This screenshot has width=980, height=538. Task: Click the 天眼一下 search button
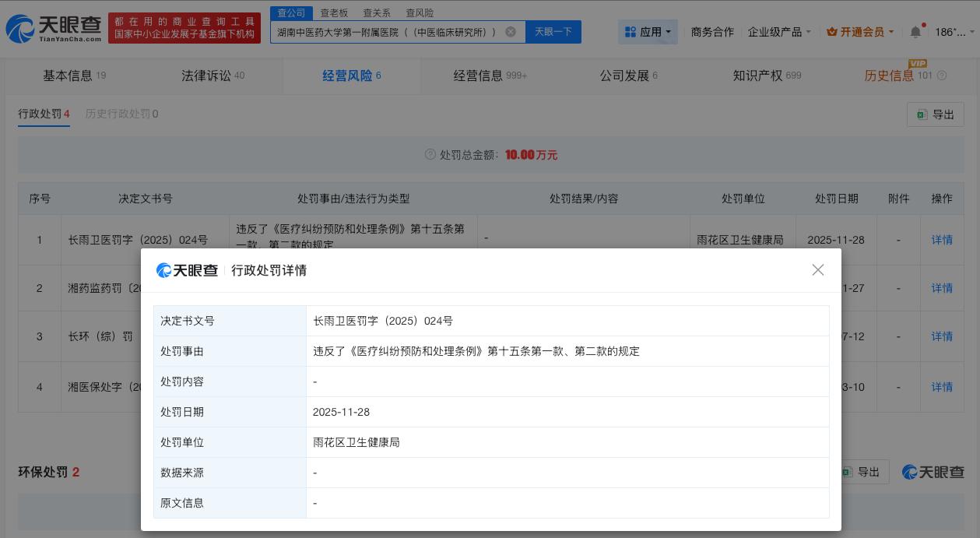tap(553, 31)
